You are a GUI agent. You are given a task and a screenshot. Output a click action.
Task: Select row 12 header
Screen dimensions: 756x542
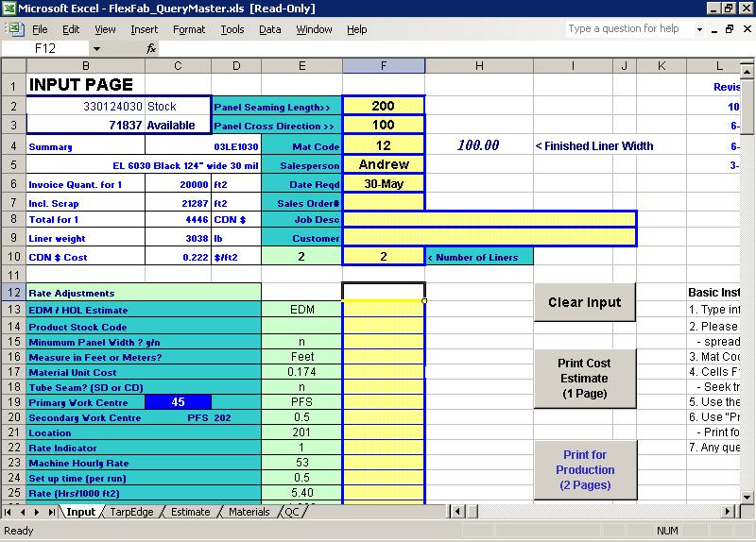[13, 293]
